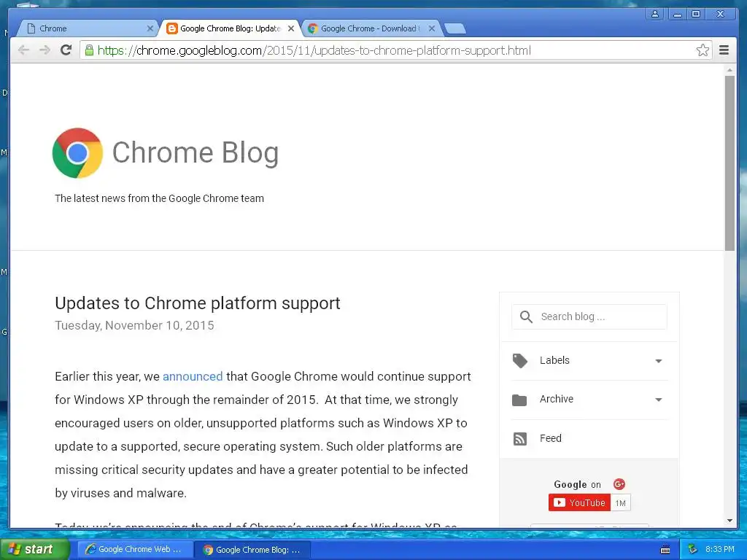Click into the Search blog field
This screenshot has width=747, height=560.
click(x=589, y=316)
